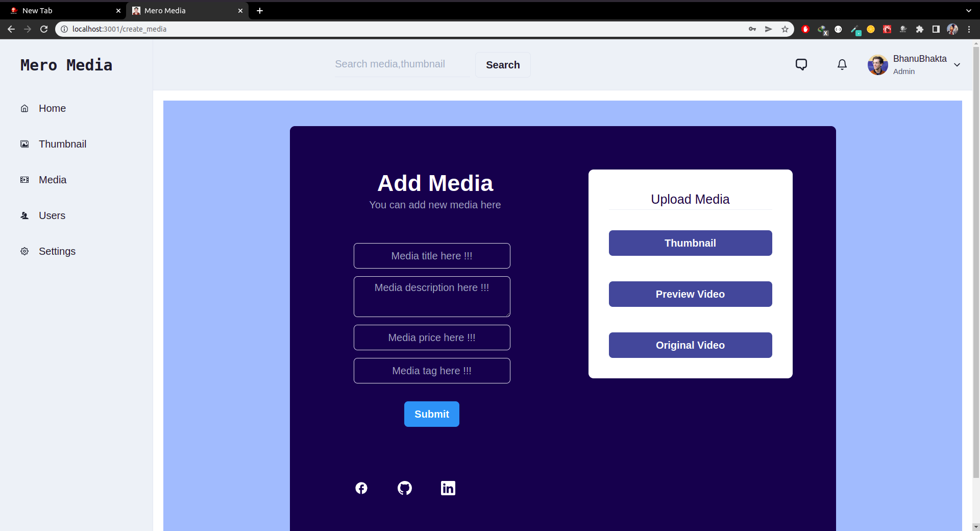The image size is (980, 531).
Task: Expand the BhanuBhakta profile dropdown
Action: (x=957, y=65)
